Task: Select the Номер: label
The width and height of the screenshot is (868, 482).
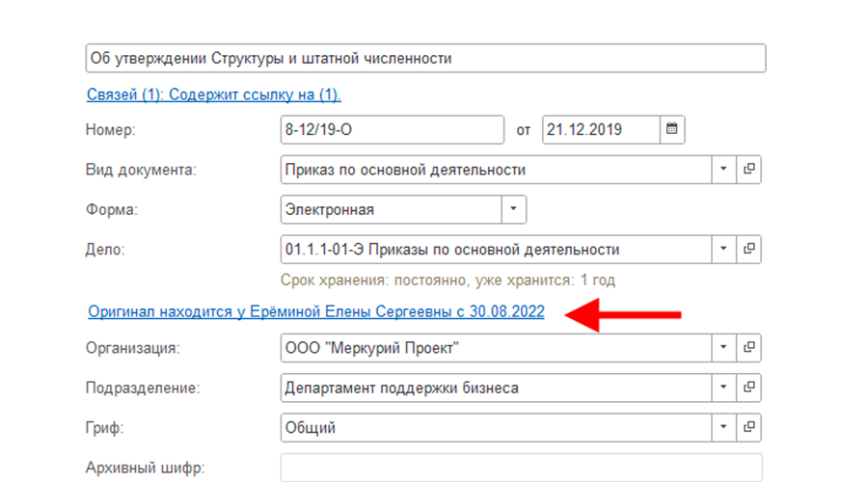Action: click(110, 130)
